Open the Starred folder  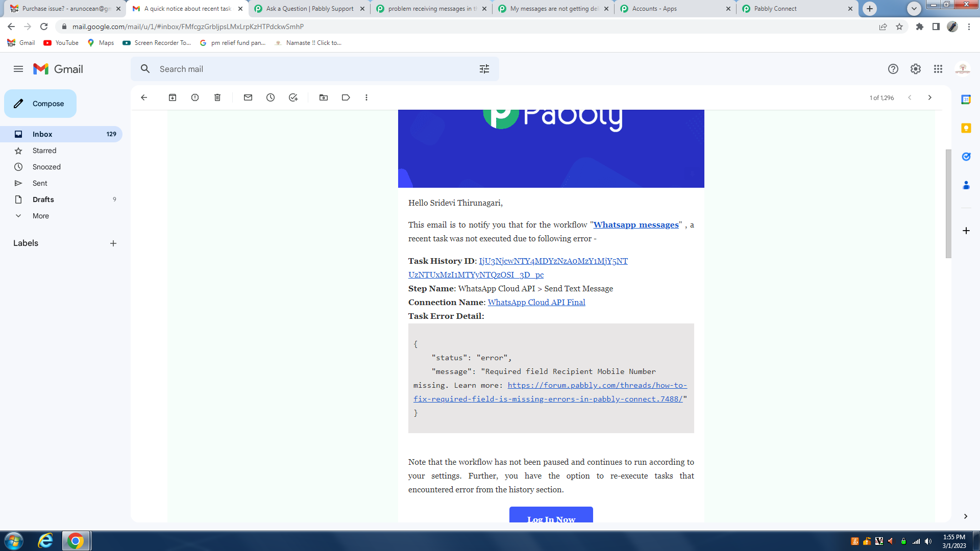(61, 151)
